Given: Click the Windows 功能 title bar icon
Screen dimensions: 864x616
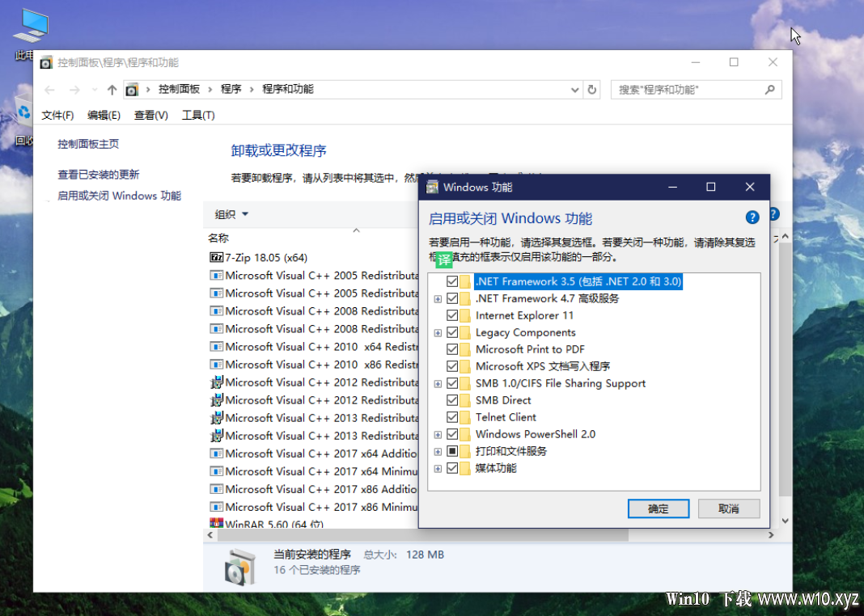Looking at the screenshot, I should [x=433, y=188].
